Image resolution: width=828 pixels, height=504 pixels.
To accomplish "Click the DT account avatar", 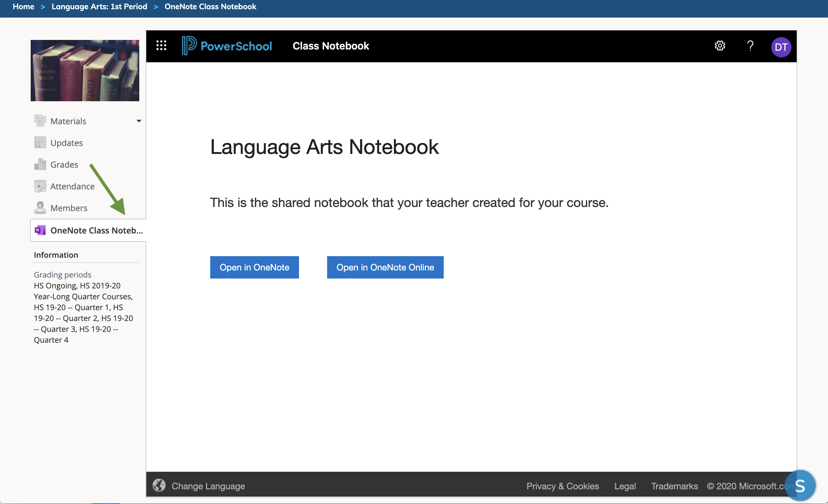I will pos(781,47).
